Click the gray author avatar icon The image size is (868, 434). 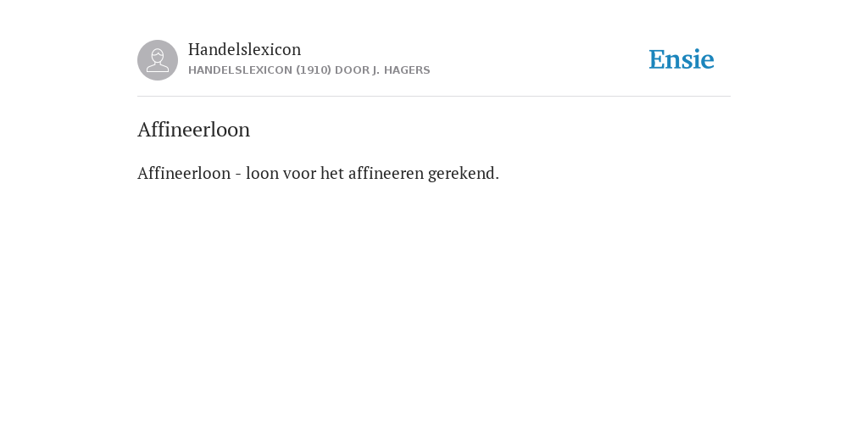[158, 60]
